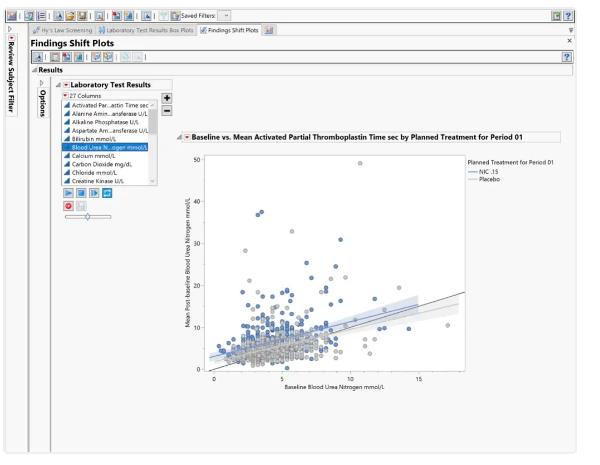Viewport: 600px width, 465px height.
Task: Close the Findings Shift Plots report with X
Action: 569,41
